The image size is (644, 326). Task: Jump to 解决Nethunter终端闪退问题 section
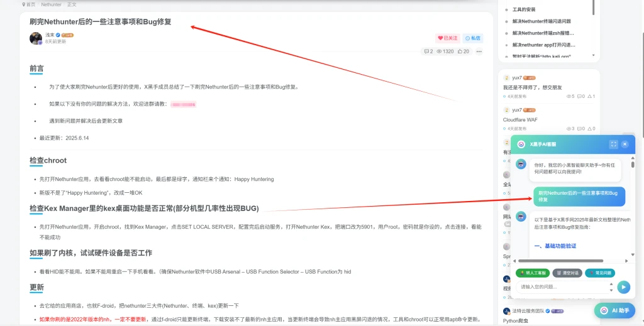pos(541,21)
